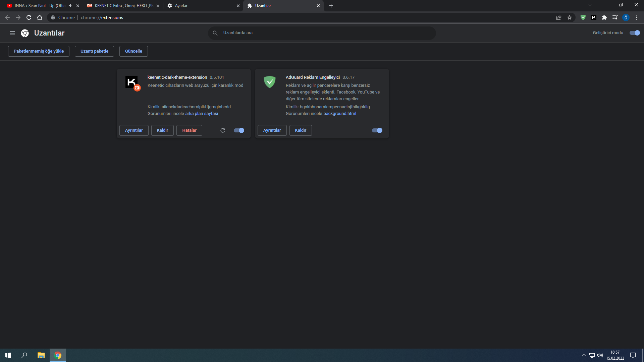This screenshot has width=644, height=362.
Task: Open the taskbar clock showing 16:57
Action: (x=615, y=355)
